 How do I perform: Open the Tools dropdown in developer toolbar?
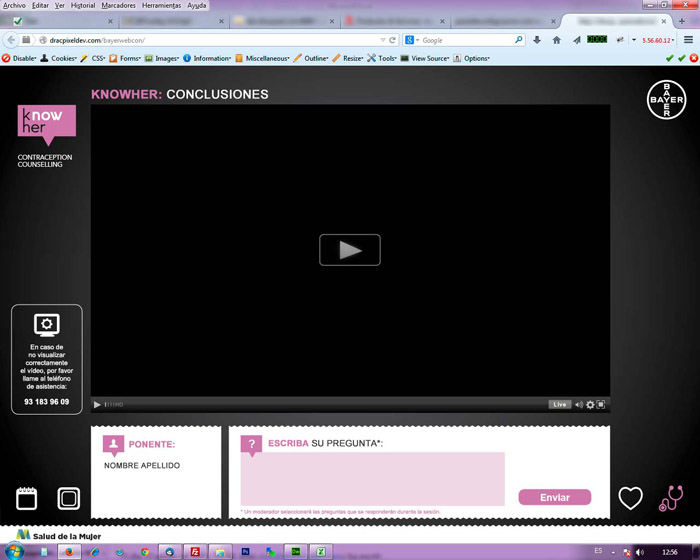point(382,58)
